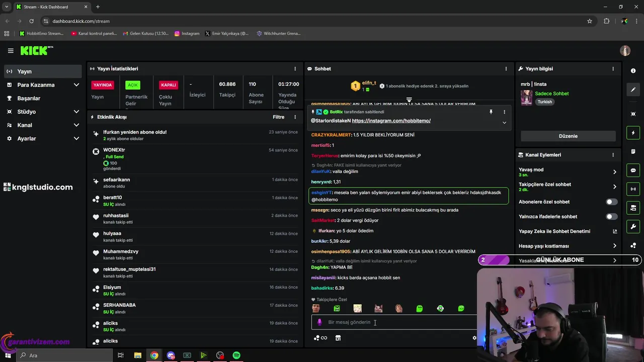The height and width of the screenshot is (362, 644).
Task: Open Sohbet panel three-dot menu
Action: click(x=506, y=69)
